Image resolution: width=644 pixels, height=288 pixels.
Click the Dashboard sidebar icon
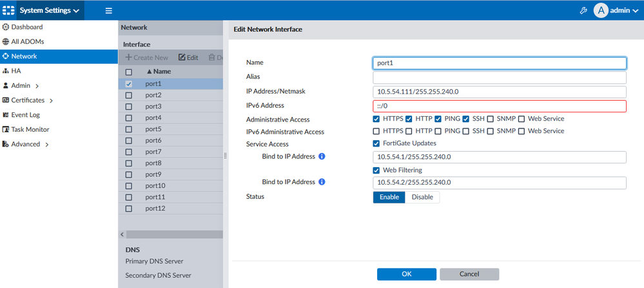(x=6, y=27)
